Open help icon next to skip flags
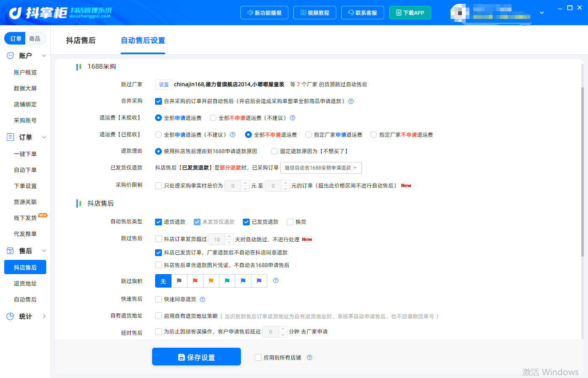This screenshot has height=378, width=588. [276, 280]
